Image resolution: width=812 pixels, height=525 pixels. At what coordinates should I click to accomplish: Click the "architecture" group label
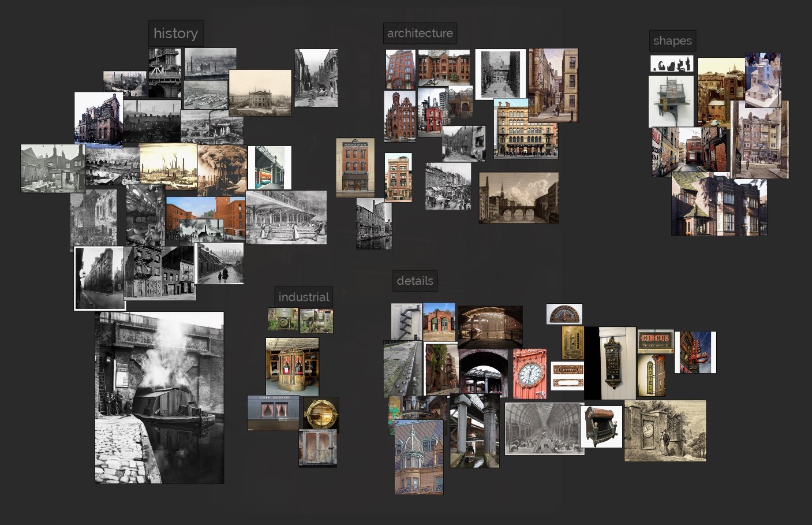coord(420,33)
